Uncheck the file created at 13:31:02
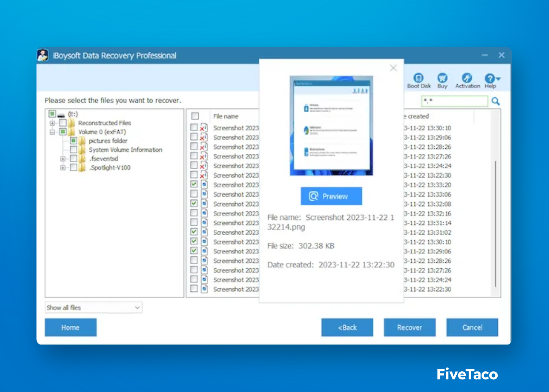Screen dimensions: 549x392 click(x=194, y=232)
